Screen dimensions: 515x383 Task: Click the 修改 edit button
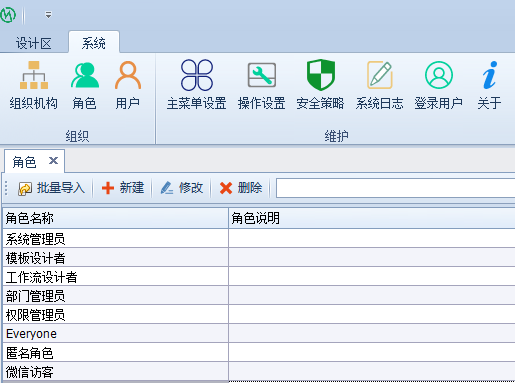click(x=182, y=188)
